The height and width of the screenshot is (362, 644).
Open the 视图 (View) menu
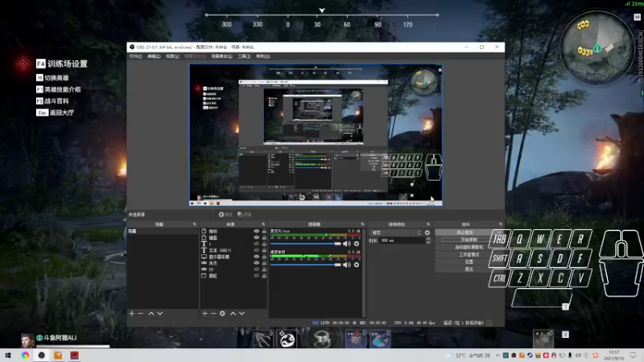[x=172, y=56]
